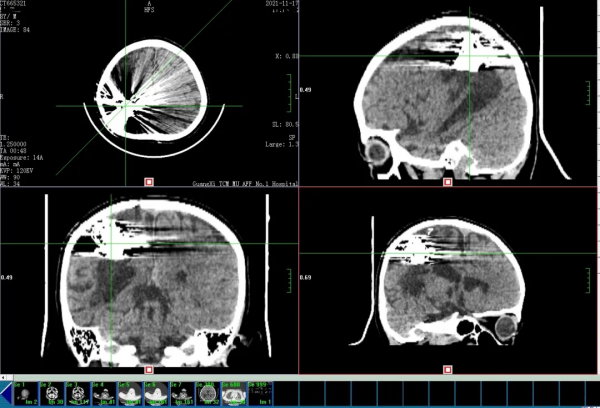Click the red square marker under the bottom-right view
The width and height of the screenshot is (600, 408).
[447, 369]
